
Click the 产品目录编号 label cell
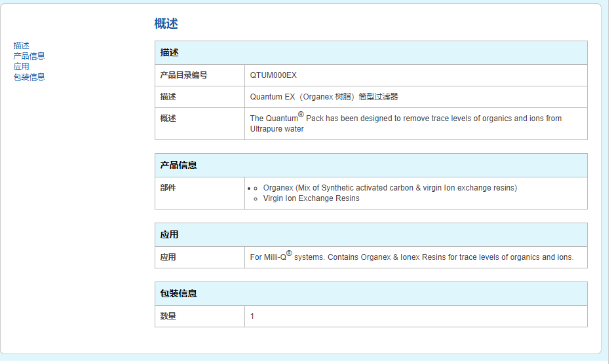pyautogui.click(x=200, y=75)
